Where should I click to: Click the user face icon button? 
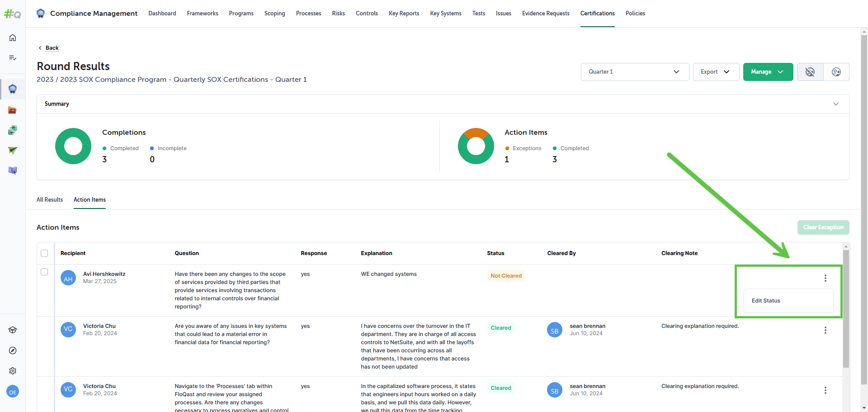pyautogui.click(x=836, y=72)
